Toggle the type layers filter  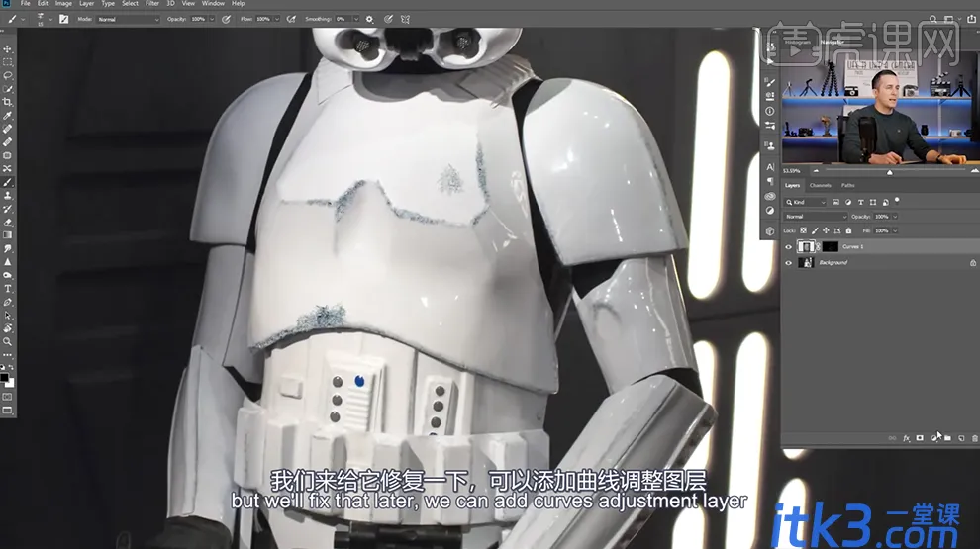(860, 203)
